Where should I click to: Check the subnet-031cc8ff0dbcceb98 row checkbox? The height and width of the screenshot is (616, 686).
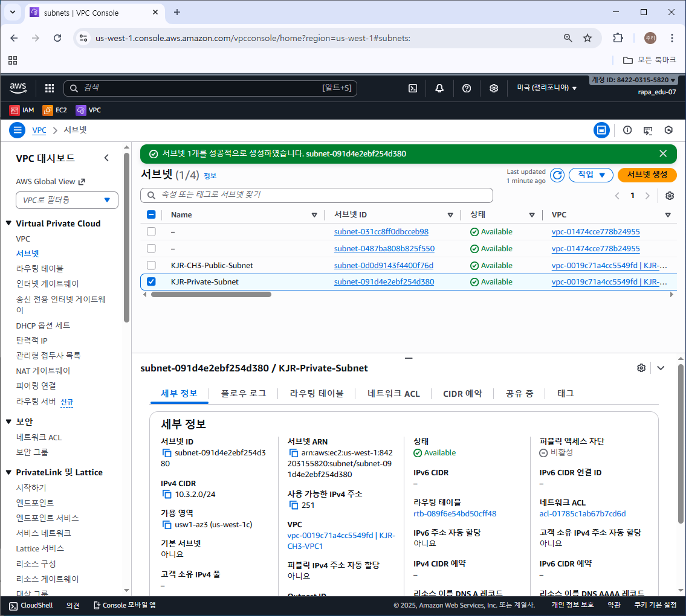(x=151, y=231)
